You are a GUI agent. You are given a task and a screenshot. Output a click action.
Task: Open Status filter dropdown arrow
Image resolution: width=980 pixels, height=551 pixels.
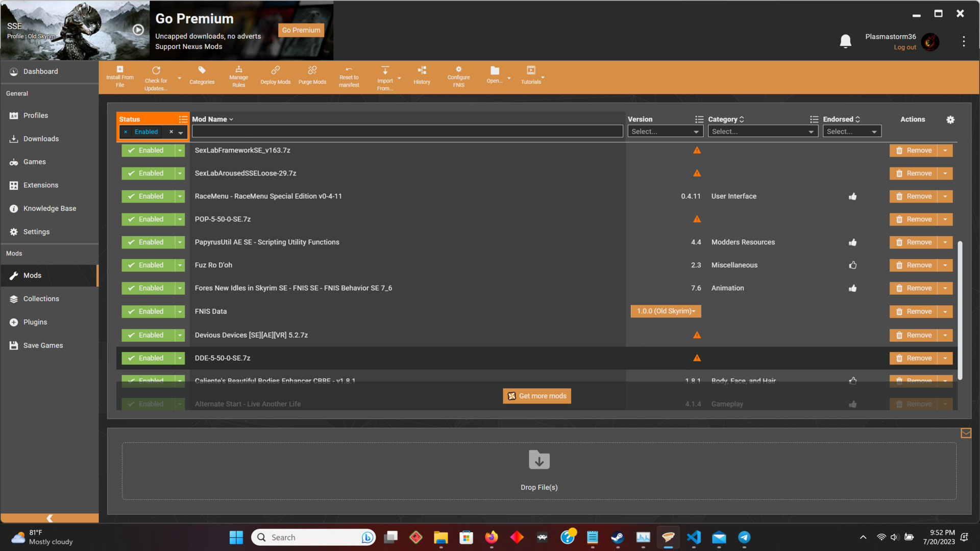pos(181,133)
